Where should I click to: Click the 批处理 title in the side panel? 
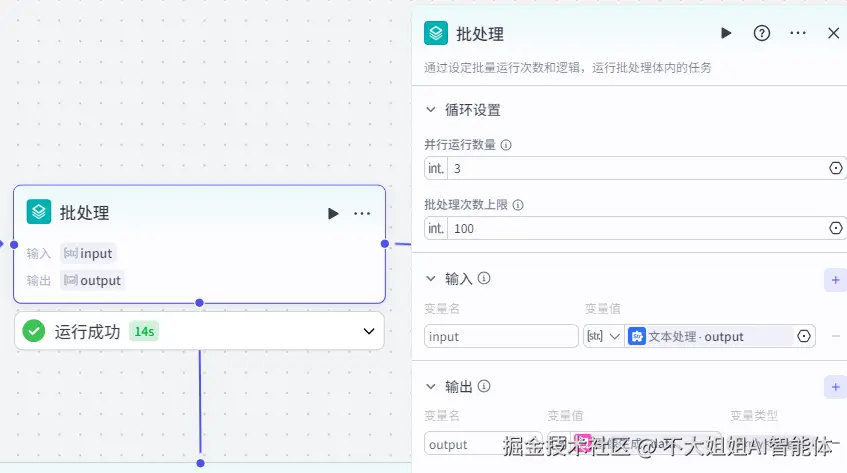point(480,34)
